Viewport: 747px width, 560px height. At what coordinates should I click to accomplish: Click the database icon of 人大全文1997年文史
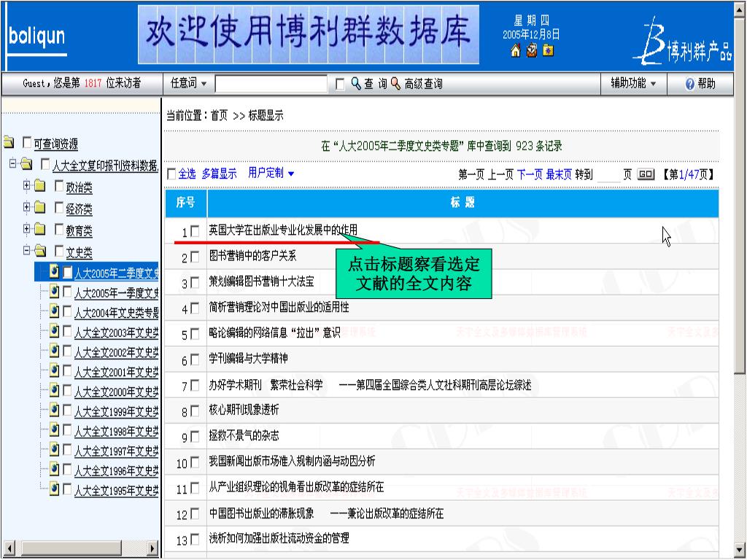[54, 449]
